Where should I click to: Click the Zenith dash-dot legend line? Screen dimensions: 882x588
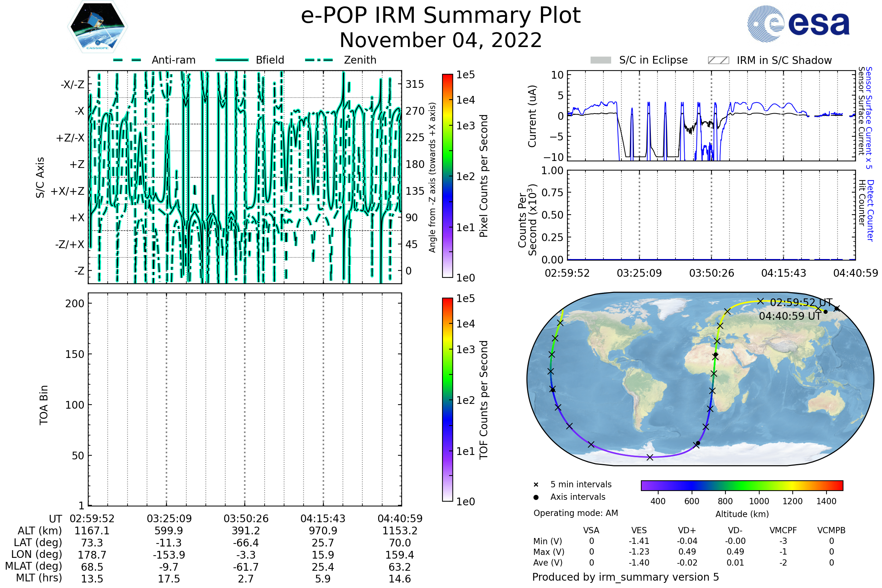click(x=319, y=60)
